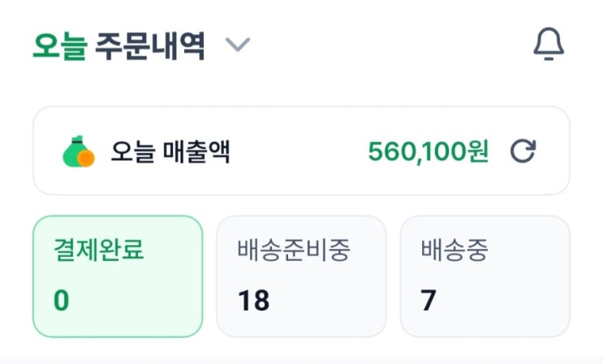This screenshot has height=364, width=603.
Task: Click the 오늘 매출액 label
Action: pyautogui.click(x=170, y=152)
